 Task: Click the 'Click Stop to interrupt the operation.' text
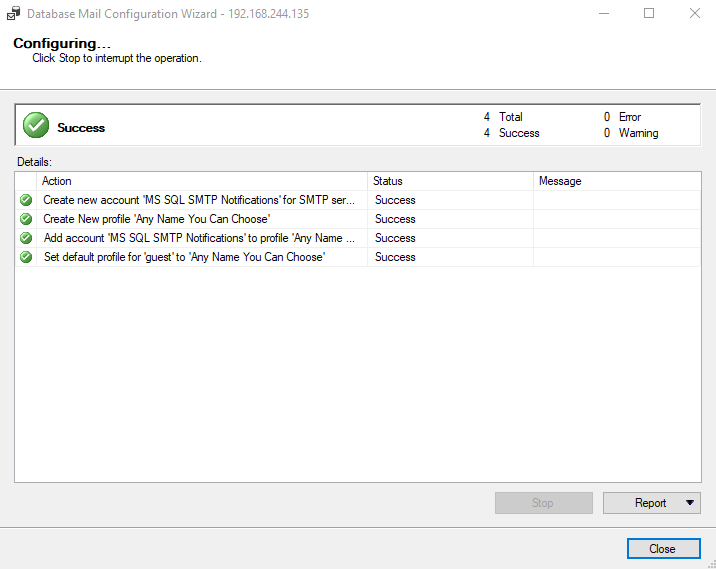[117, 58]
